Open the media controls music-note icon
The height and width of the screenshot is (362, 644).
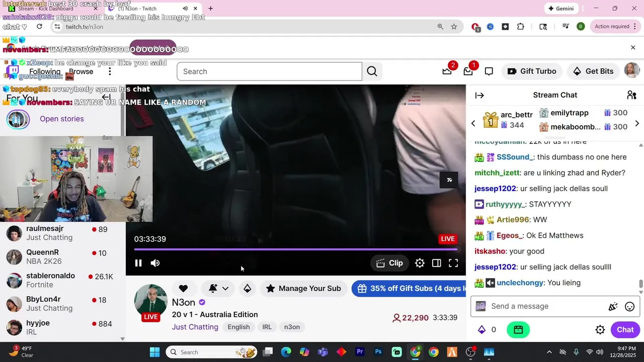coord(566,27)
